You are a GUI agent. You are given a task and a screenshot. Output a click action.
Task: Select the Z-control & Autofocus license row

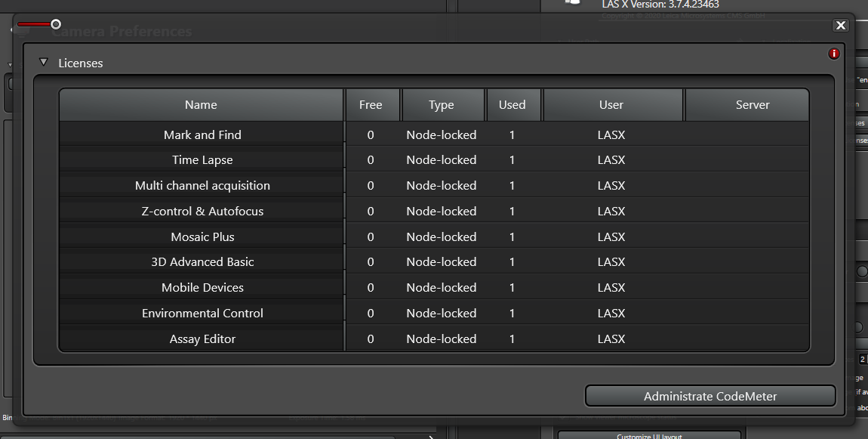(x=202, y=212)
